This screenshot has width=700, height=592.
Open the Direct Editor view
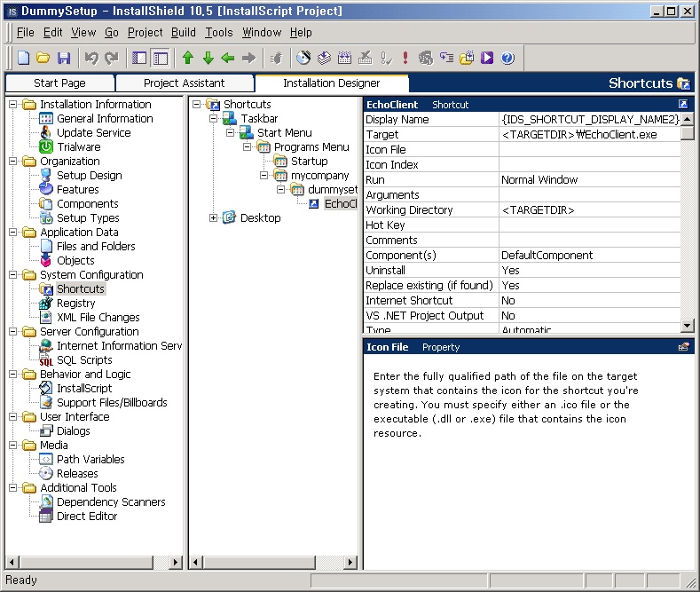[87, 516]
